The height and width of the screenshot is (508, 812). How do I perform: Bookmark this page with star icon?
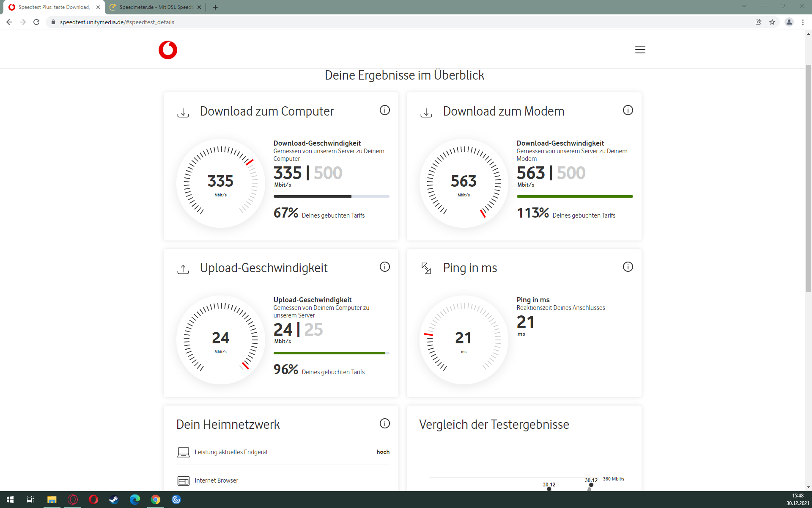[x=772, y=22]
